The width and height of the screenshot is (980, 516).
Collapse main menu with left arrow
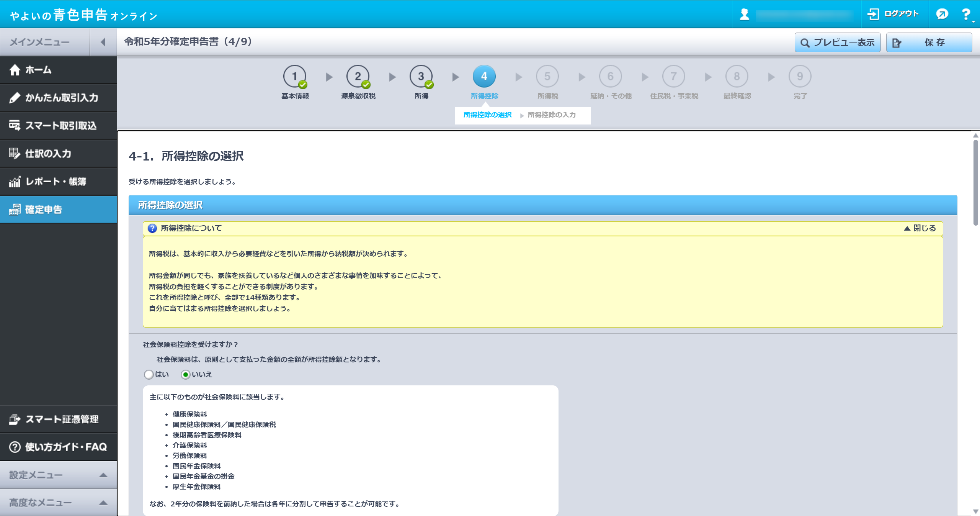tap(103, 42)
